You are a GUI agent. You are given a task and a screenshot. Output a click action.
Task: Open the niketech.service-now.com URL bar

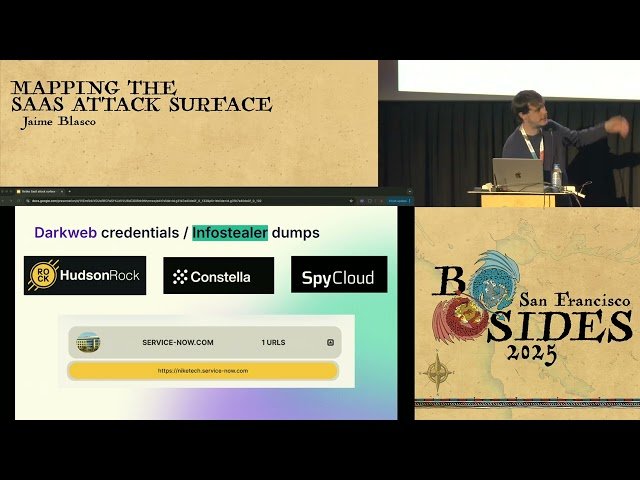pyautogui.click(x=202, y=370)
